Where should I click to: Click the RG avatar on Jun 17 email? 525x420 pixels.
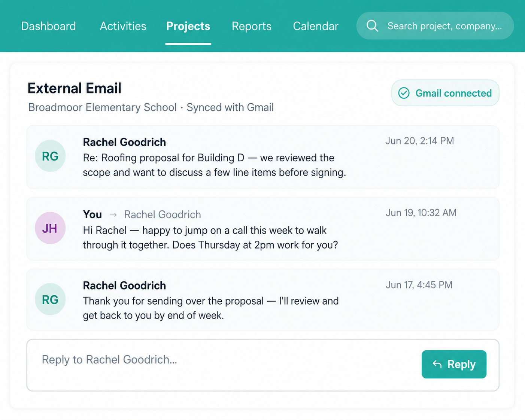click(50, 299)
